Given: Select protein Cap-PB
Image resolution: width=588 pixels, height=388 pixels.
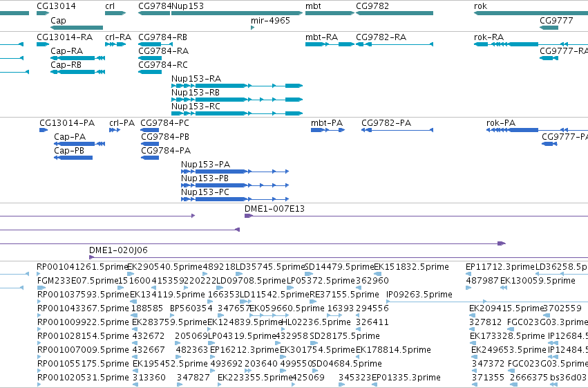Looking at the screenshot, I should point(69,151).
